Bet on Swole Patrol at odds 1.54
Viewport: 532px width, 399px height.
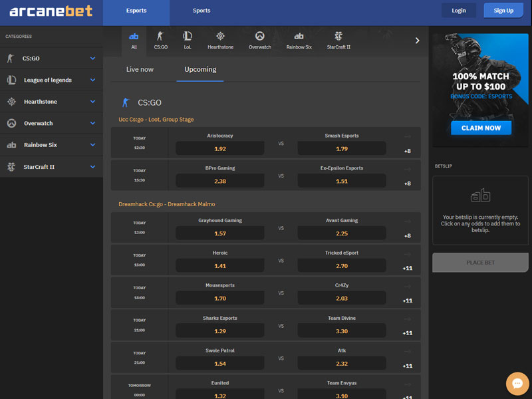220,363
